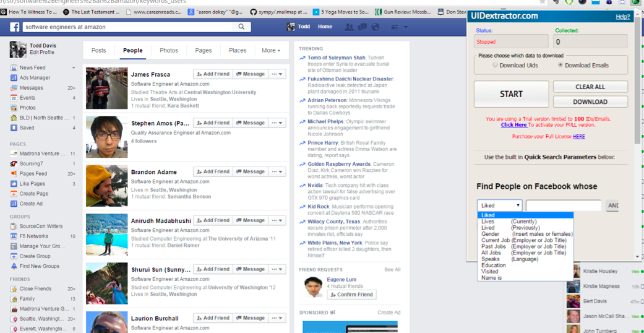Click the Facebook logo icon
The image size is (644, 333).
click(x=14, y=27)
